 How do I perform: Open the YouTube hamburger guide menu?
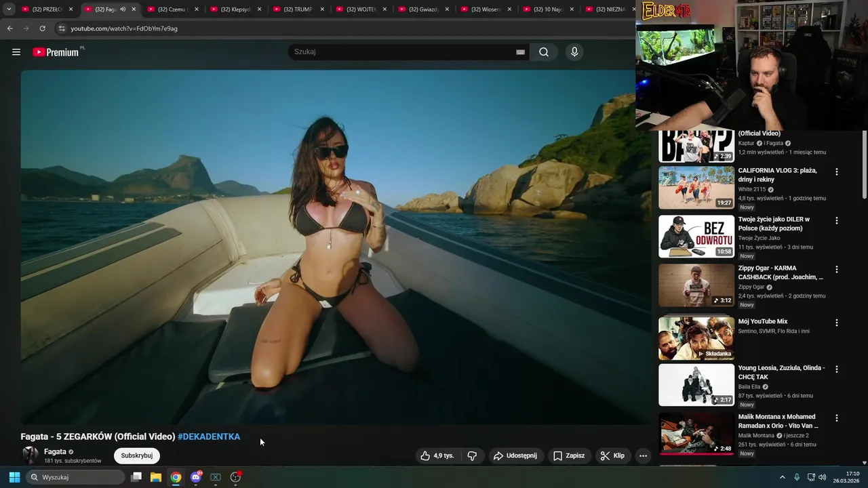16,52
